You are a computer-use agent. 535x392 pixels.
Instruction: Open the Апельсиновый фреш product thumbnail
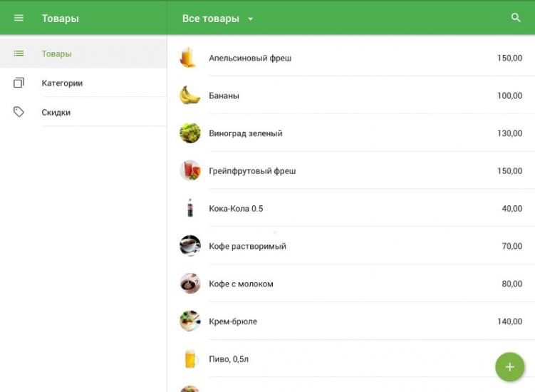(x=189, y=57)
